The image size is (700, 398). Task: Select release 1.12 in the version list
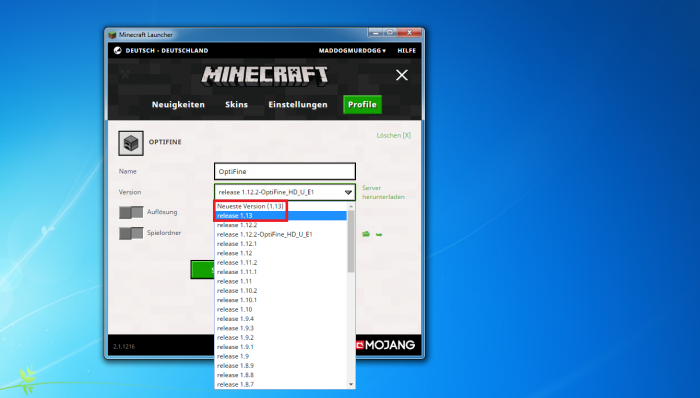click(281, 253)
